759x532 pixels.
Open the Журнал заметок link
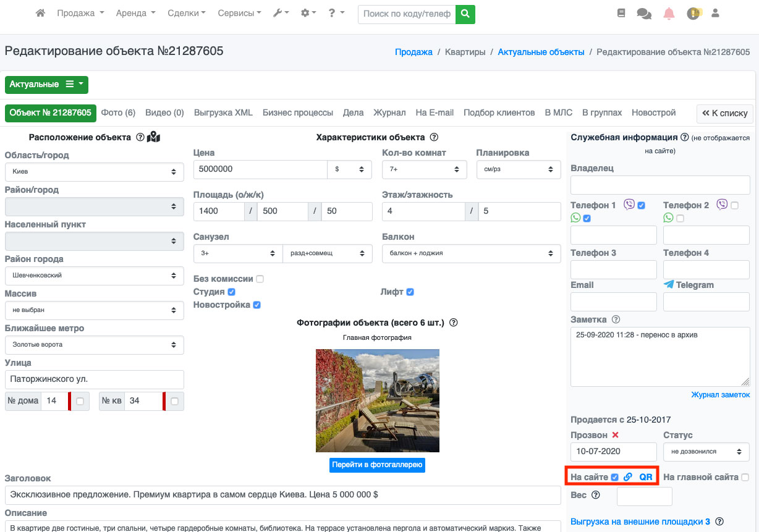pyautogui.click(x=720, y=395)
